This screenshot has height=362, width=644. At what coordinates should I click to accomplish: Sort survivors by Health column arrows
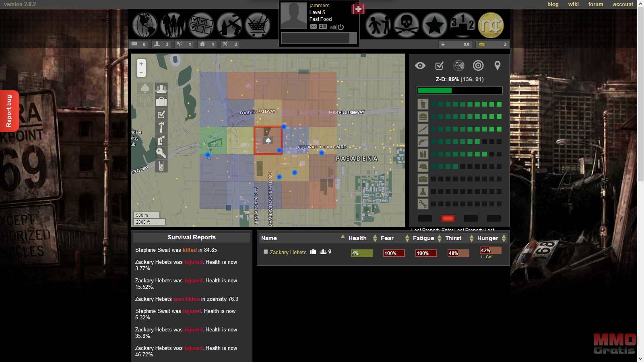375,238
